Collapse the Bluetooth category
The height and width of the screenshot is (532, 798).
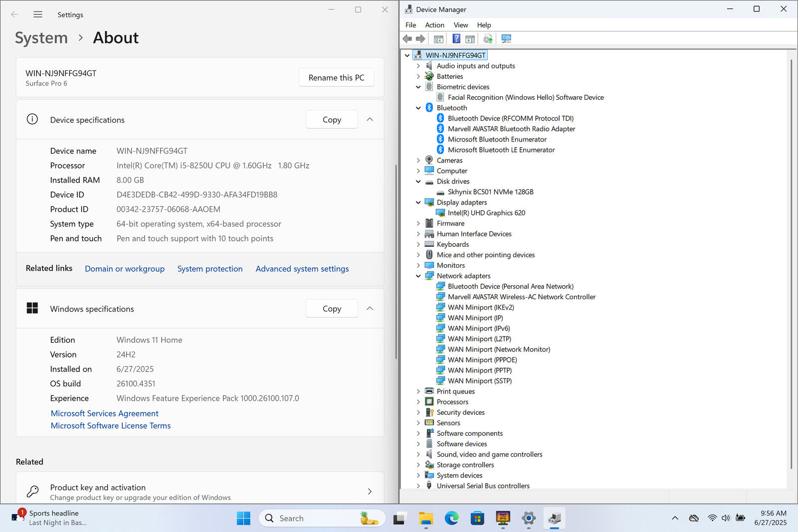pyautogui.click(x=418, y=108)
